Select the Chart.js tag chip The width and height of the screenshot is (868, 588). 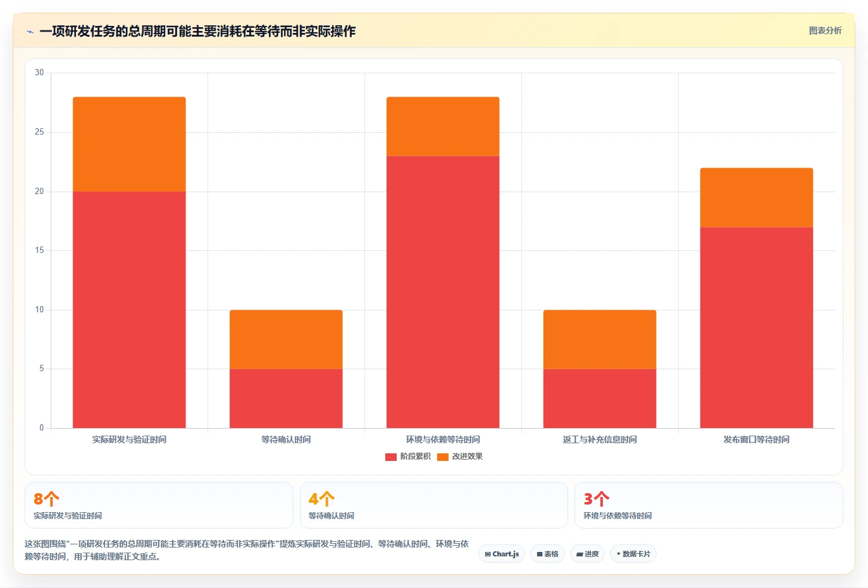tap(502, 554)
